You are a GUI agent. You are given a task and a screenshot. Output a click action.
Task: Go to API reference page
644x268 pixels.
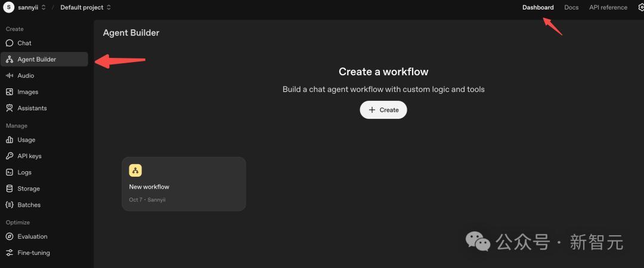(x=608, y=8)
